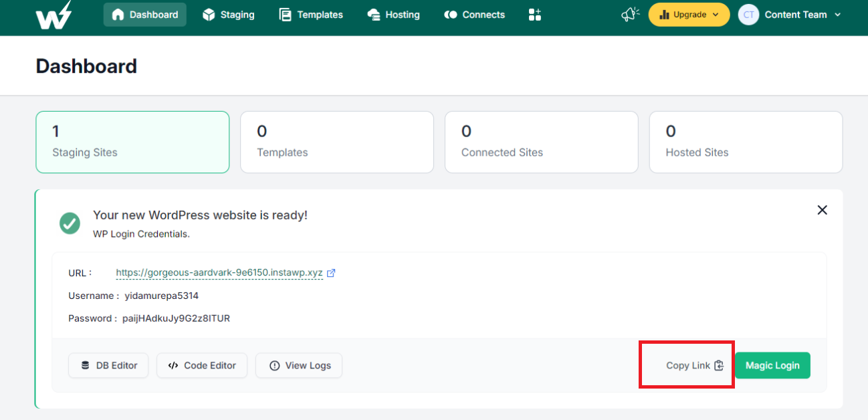Click password paijHAdkuJy9G2z8ITUR
Screen dimensions: 868x420
tap(176, 318)
